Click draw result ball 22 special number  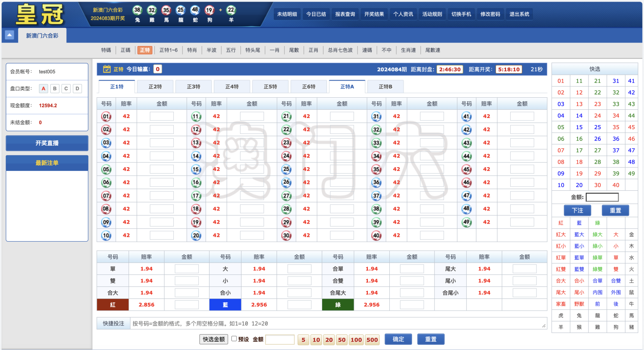coord(231,10)
